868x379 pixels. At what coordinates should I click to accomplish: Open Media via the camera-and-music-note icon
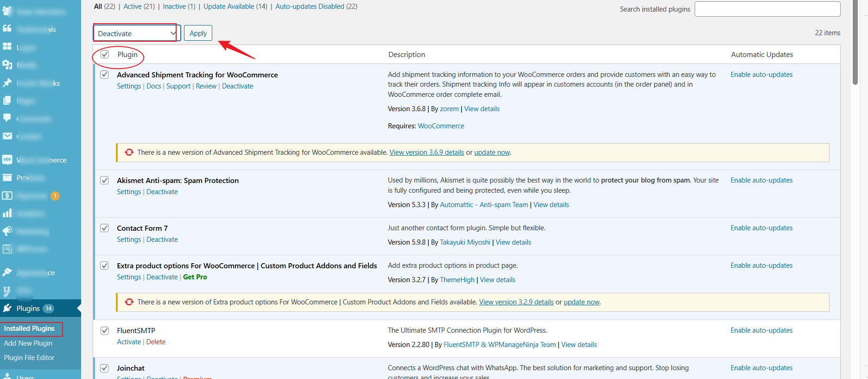point(7,64)
